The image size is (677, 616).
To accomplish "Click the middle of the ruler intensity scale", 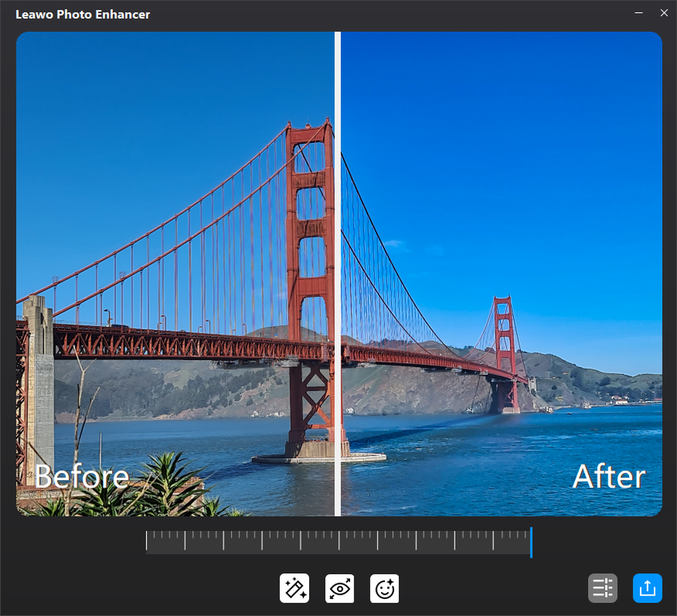I will [339, 542].
